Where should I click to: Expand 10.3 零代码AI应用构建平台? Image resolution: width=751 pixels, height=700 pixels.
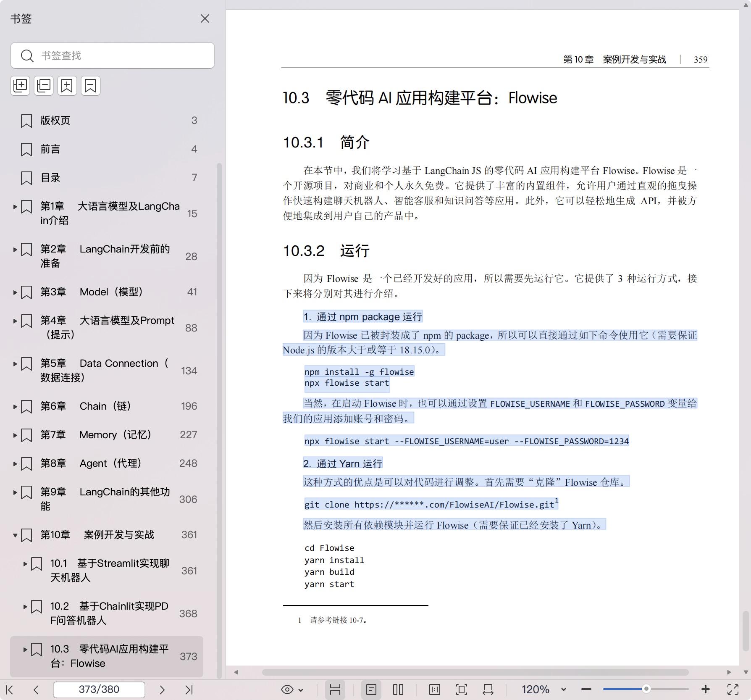[25, 650]
